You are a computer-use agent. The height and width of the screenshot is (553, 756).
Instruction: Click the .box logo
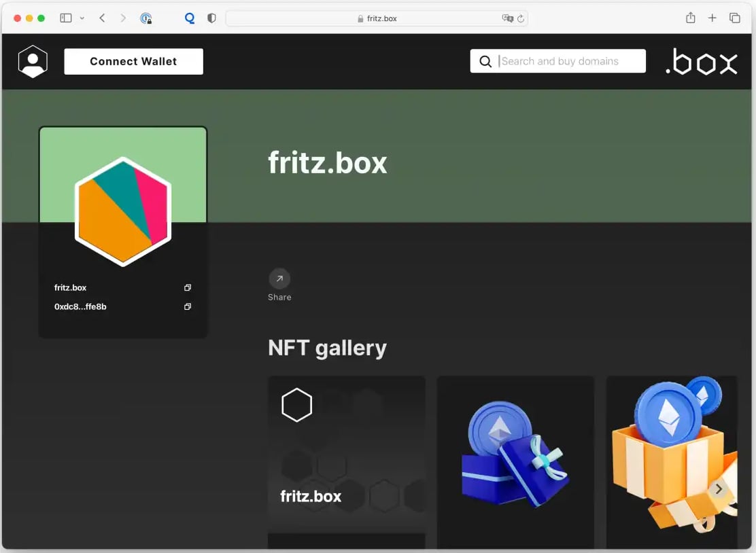[x=701, y=62]
